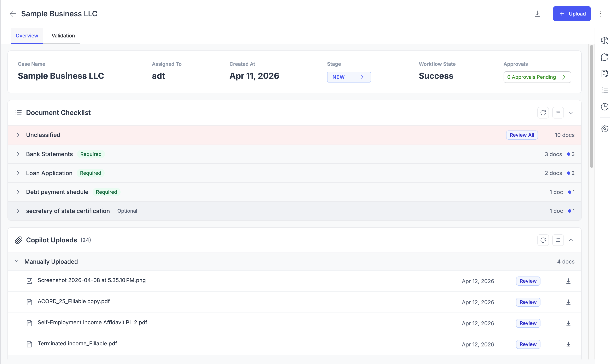
Task: Refresh the Document Checklist section
Action: 543,113
